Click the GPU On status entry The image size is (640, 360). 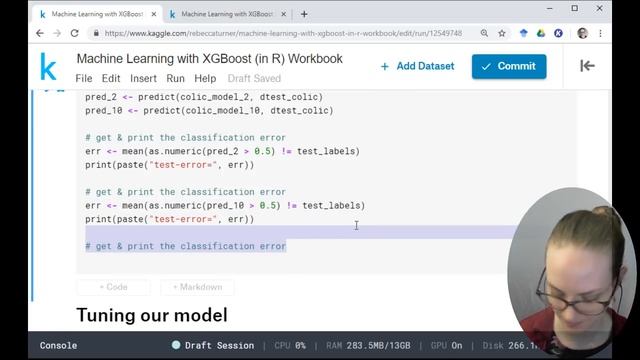(447, 345)
